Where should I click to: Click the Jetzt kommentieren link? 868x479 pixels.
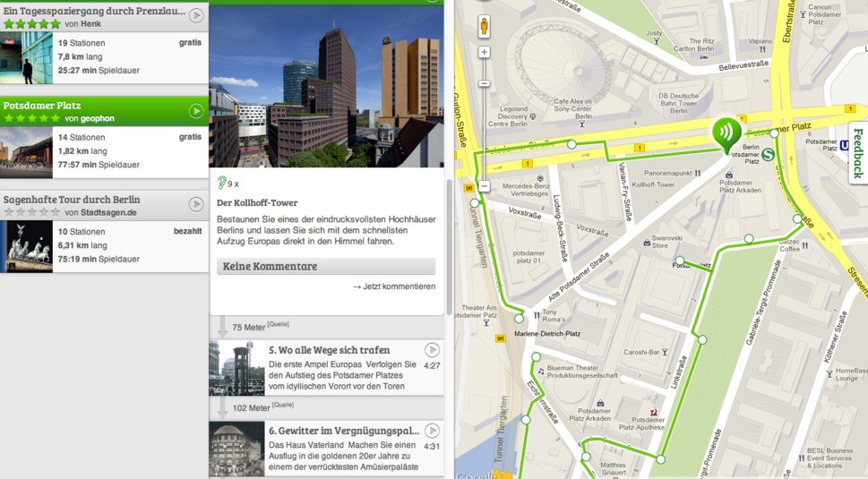(x=393, y=287)
